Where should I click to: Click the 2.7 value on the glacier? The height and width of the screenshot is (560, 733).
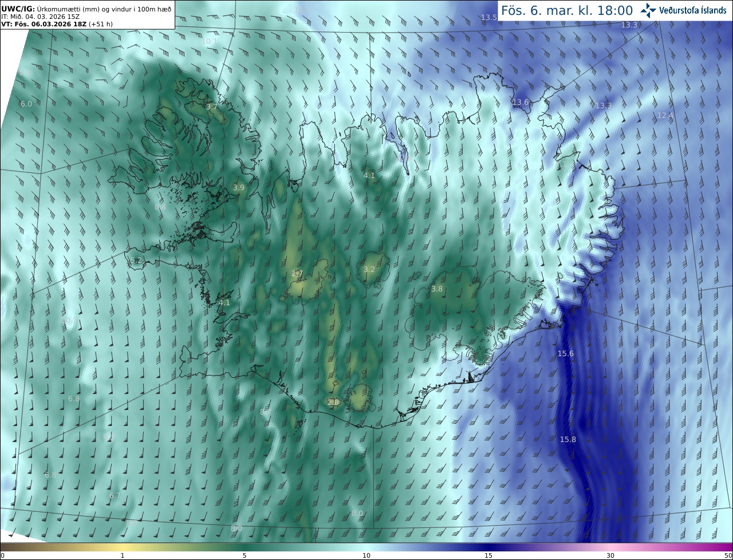pyautogui.click(x=297, y=273)
